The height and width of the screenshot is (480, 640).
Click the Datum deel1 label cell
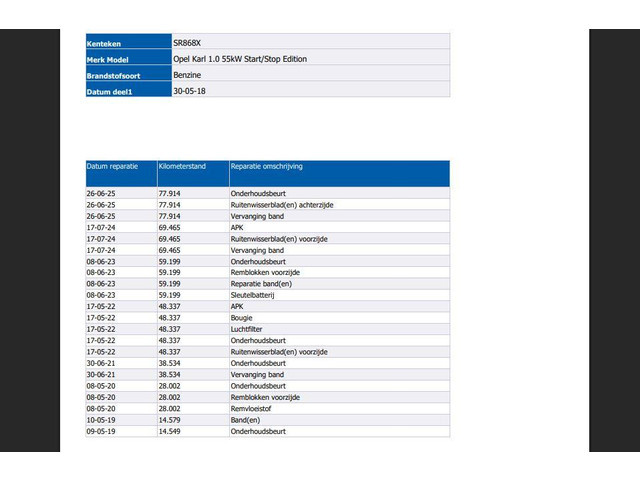109,91
